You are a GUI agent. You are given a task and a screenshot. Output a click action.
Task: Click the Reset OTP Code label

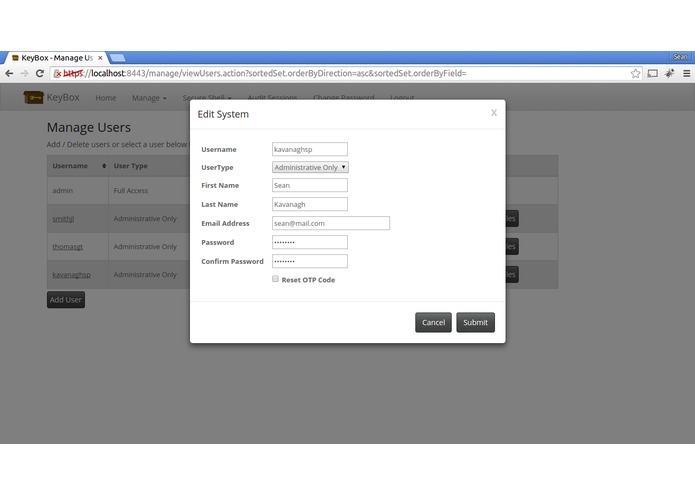(x=308, y=280)
